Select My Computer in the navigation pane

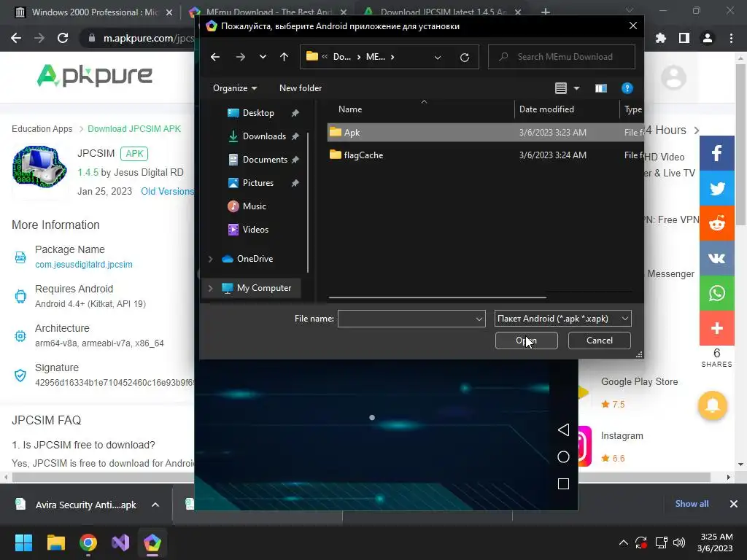264,288
